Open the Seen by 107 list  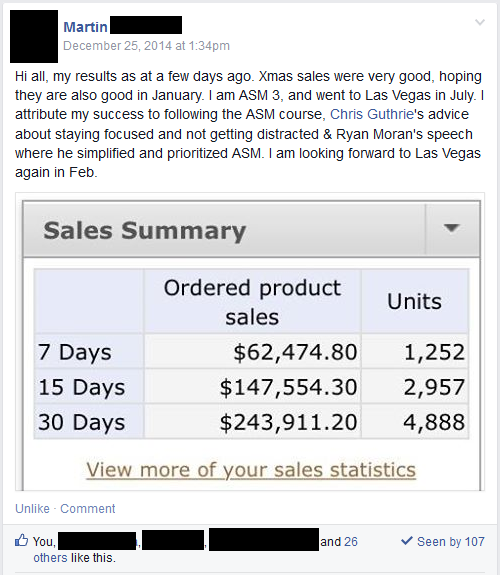tap(450, 542)
